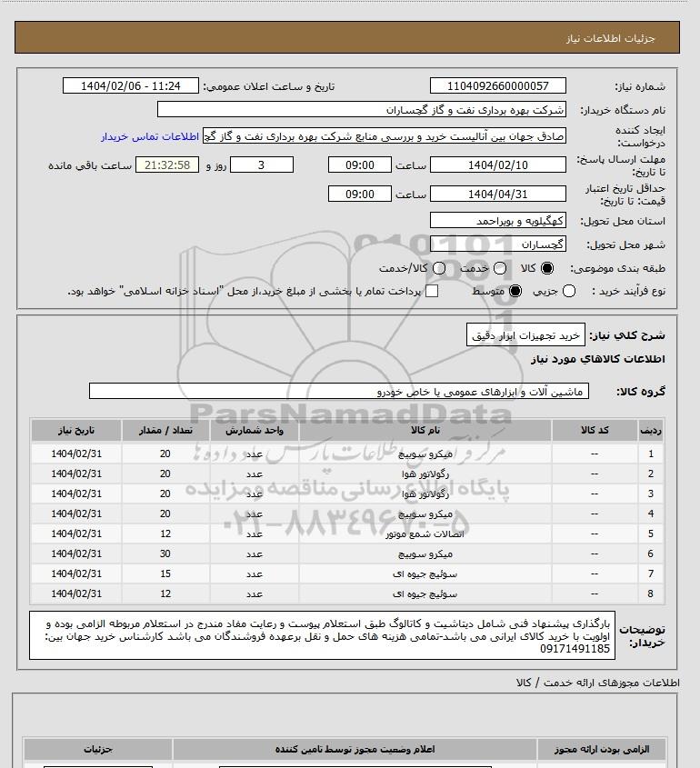Click the request number field 1104092660000057
This screenshot has height=768, width=700.
click(497, 85)
